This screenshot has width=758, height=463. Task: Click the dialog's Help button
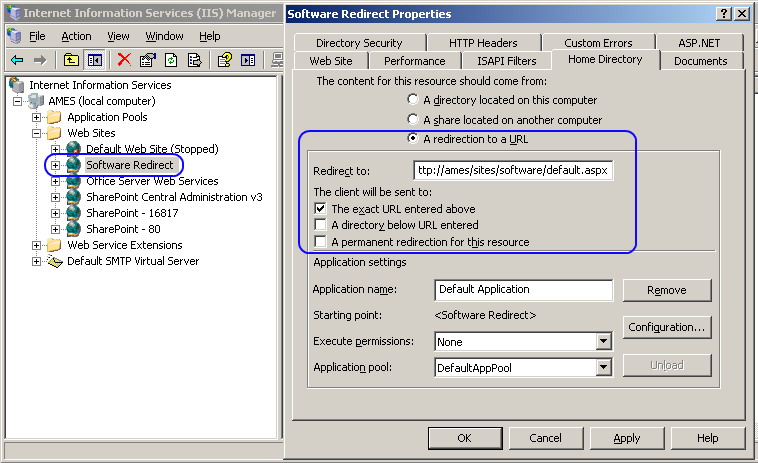tap(707, 438)
